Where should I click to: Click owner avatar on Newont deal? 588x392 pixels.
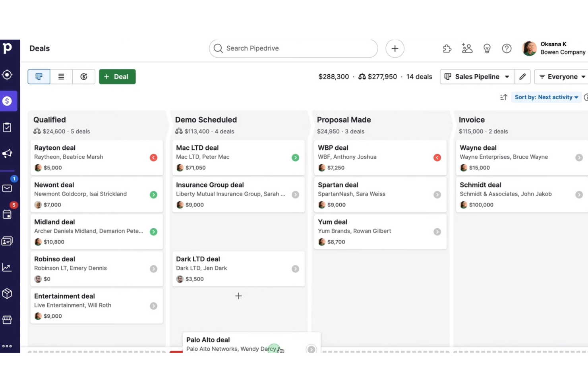38,205
